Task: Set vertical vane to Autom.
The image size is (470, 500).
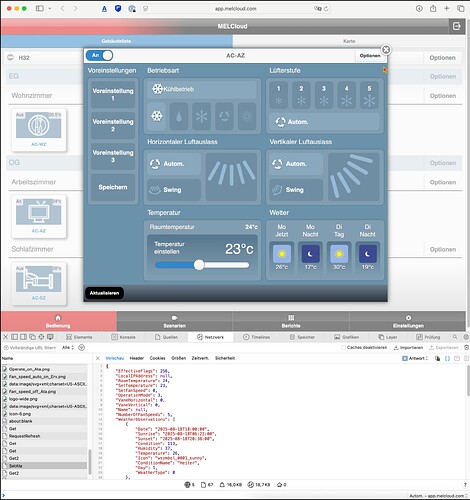Action: tap(296, 164)
